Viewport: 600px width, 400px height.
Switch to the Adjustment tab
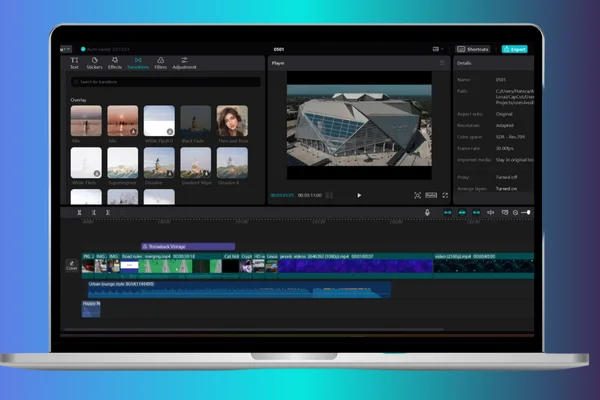pyautogui.click(x=184, y=63)
